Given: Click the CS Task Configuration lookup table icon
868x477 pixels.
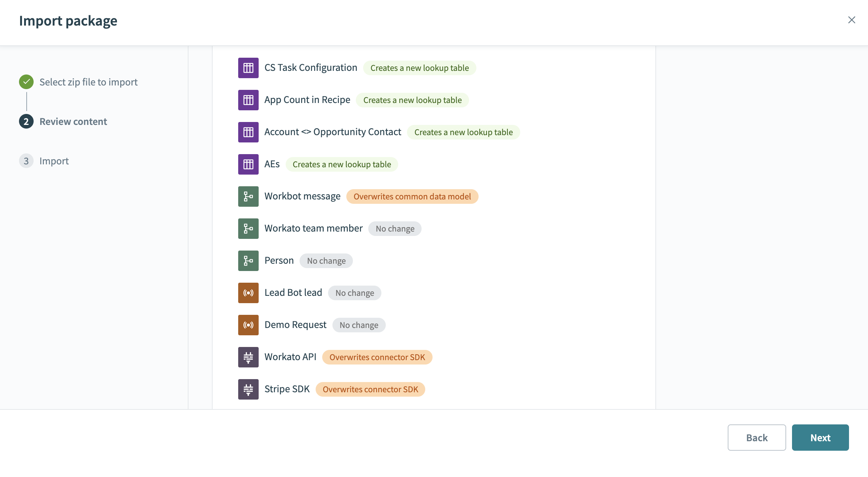Looking at the screenshot, I should click(248, 68).
